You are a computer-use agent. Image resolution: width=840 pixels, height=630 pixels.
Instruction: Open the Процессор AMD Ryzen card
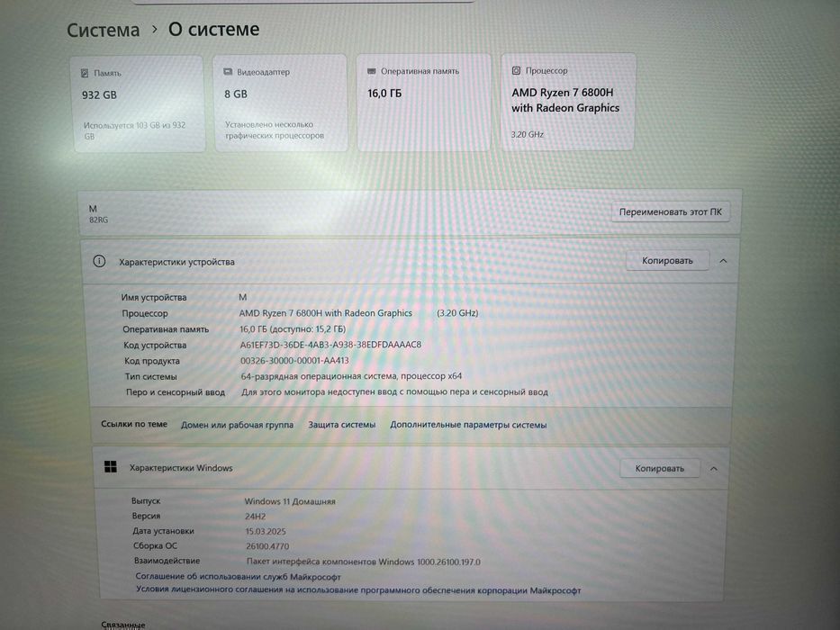pyautogui.click(x=568, y=101)
